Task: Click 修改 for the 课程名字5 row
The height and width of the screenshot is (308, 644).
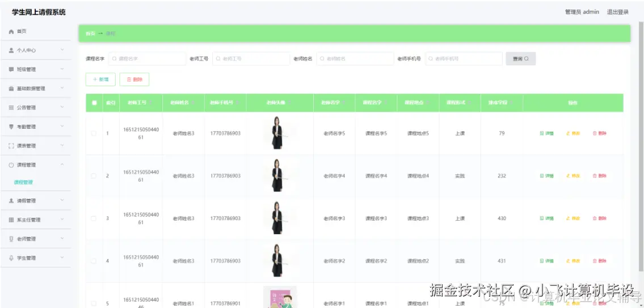Action: tap(573, 133)
